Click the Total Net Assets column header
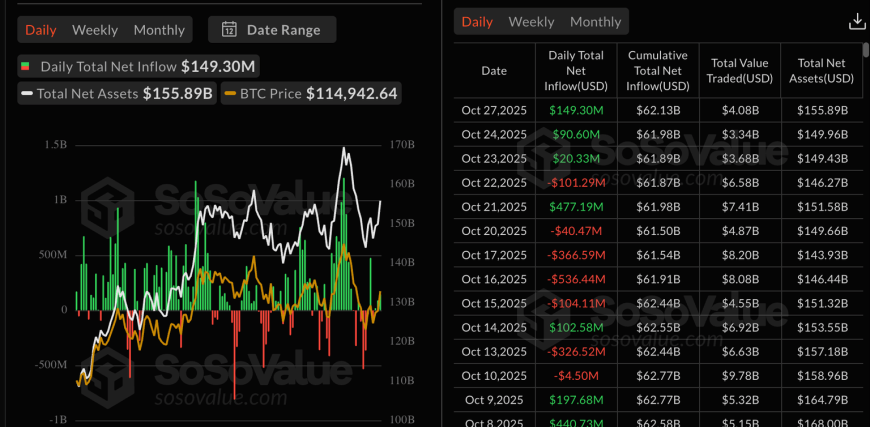The width and height of the screenshot is (870, 427). (820, 71)
